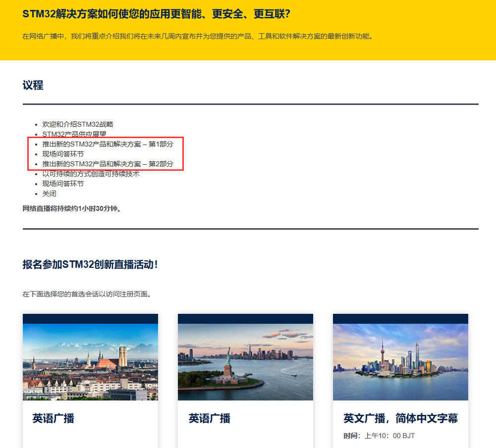Image resolution: width=496 pixels, height=448 pixels.
Task: Click the instruction text 在下面选择您的首选会话以访问注册页面。
Action: coord(88,294)
